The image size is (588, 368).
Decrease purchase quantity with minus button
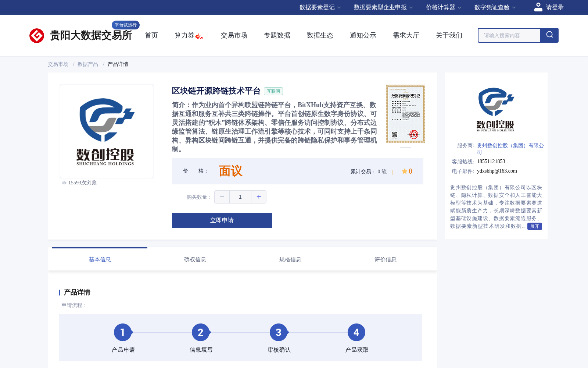222,197
